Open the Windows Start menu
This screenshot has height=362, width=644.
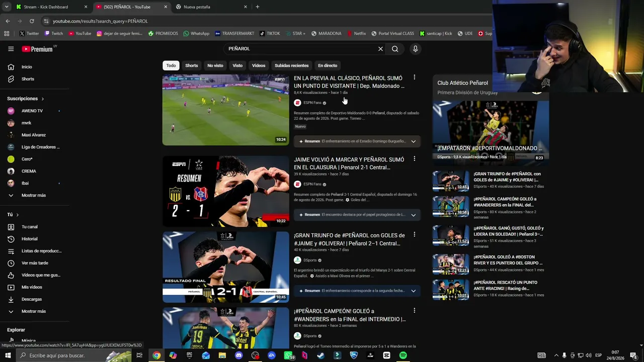click(8, 355)
